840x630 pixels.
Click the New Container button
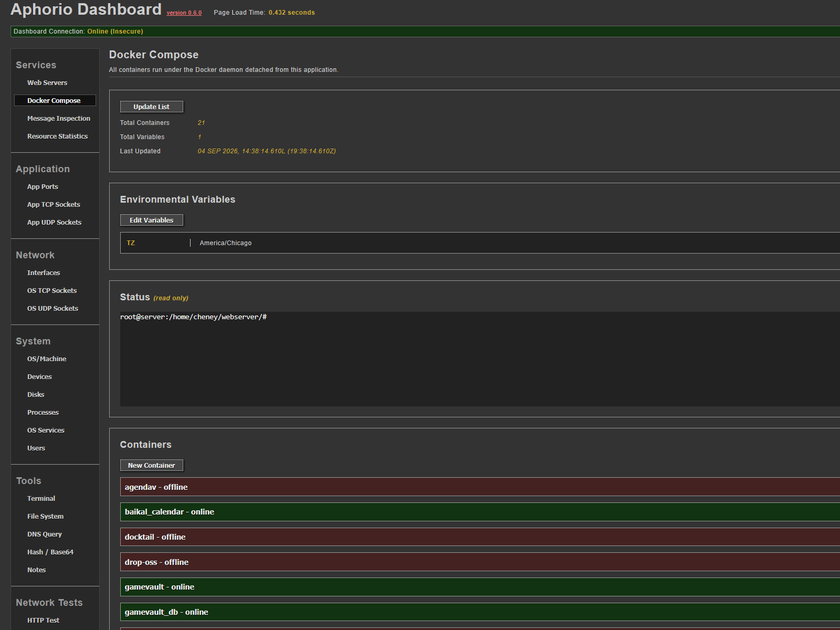151,465
